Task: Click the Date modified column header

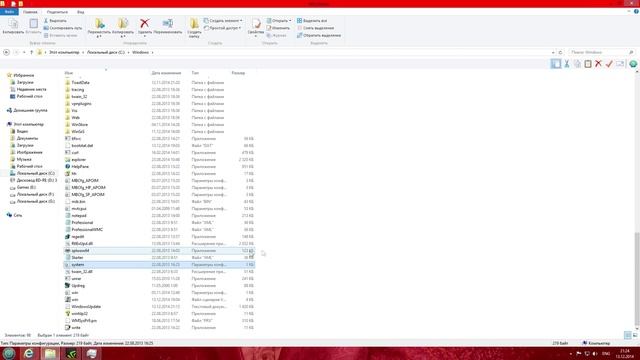Action: point(166,73)
